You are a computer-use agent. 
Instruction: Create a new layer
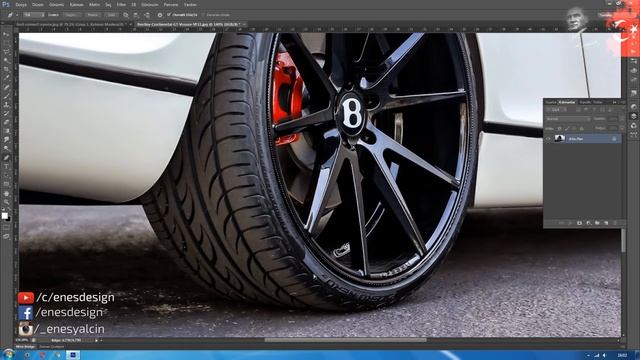click(606, 223)
